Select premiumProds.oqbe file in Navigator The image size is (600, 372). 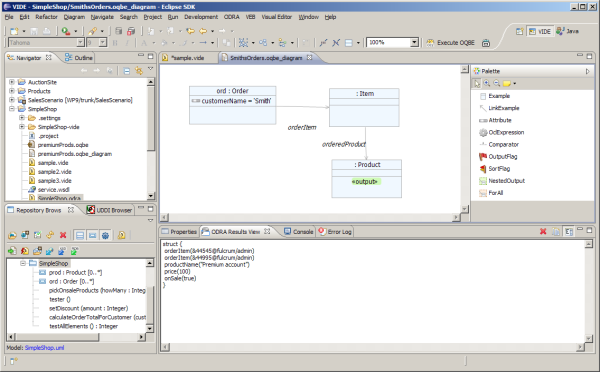pyautogui.click(x=63, y=145)
